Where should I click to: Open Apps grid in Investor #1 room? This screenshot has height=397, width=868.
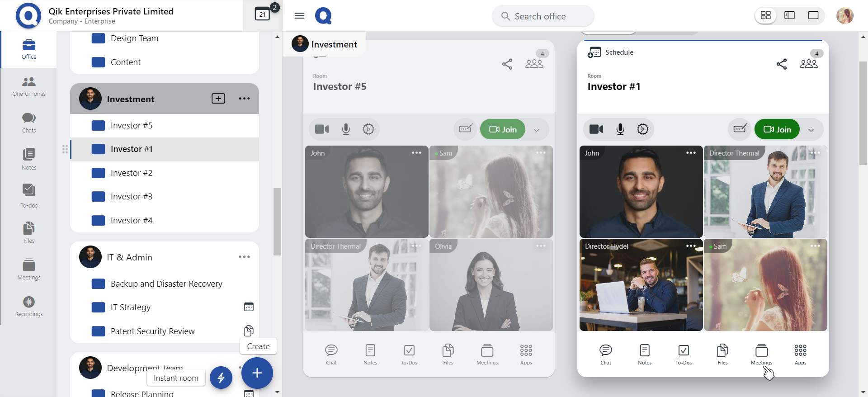point(800,354)
